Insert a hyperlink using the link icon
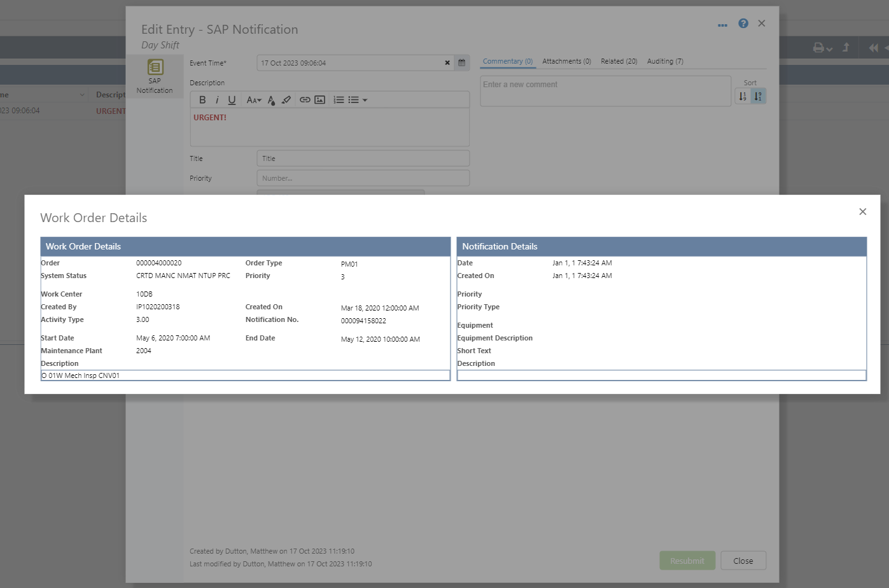Image resolution: width=889 pixels, height=588 pixels. click(x=305, y=100)
